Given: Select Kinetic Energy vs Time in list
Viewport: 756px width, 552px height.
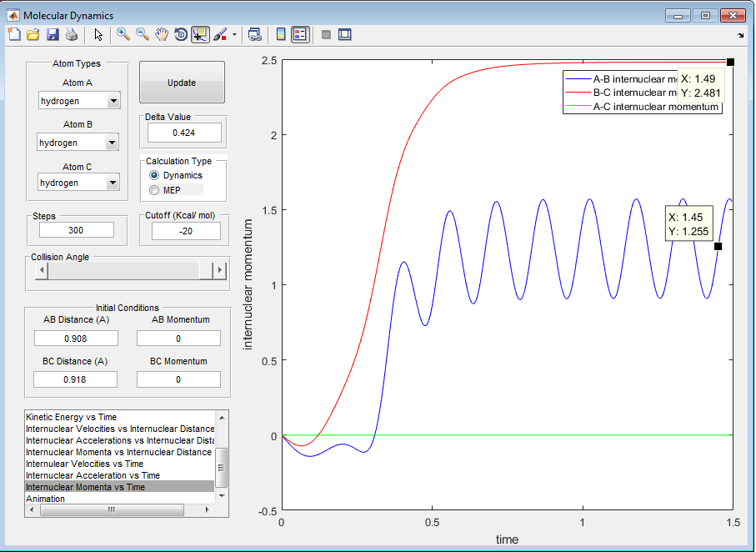Looking at the screenshot, I should click(72, 416).
